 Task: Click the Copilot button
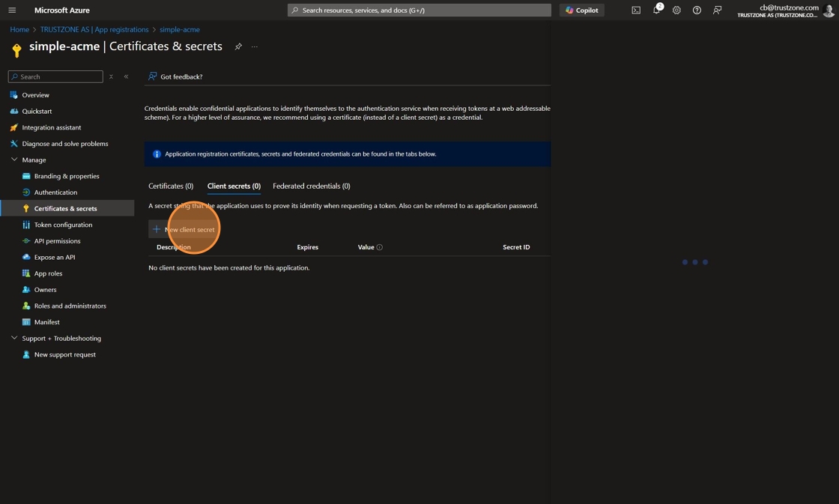pyautogui.click(x=581, y=10)
